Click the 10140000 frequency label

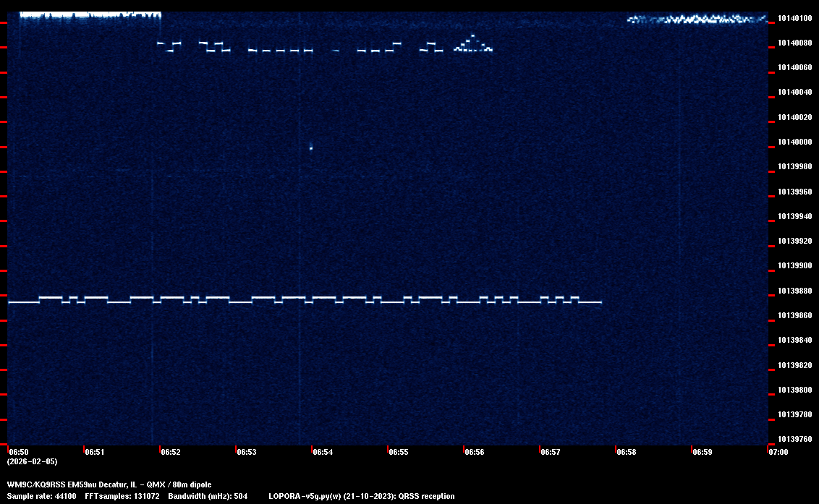795,142
